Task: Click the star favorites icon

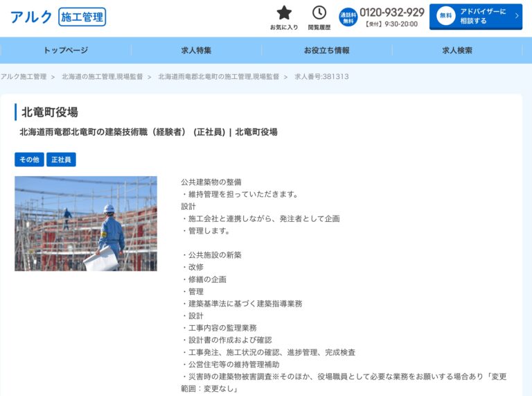Action: tap(284, 13)
